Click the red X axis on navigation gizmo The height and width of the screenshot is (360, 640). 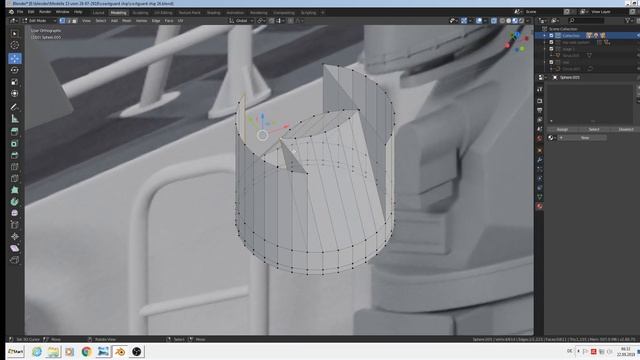pos(507,46)
